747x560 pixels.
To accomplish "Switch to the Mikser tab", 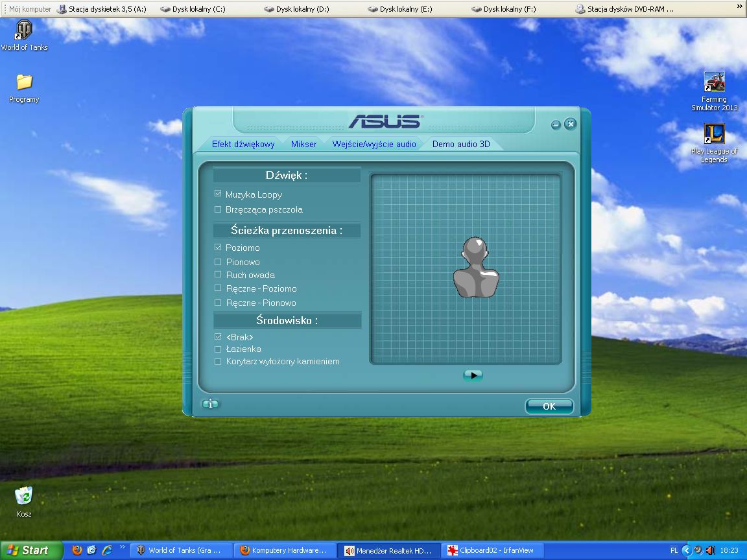I will pos(303,144).
